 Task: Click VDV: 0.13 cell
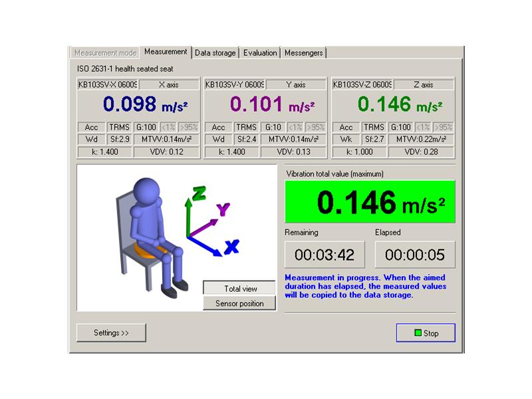293,152
